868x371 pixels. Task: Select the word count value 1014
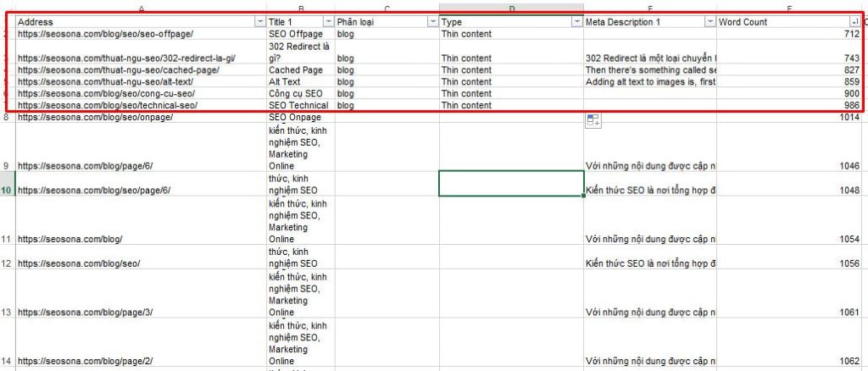(850, 117)
